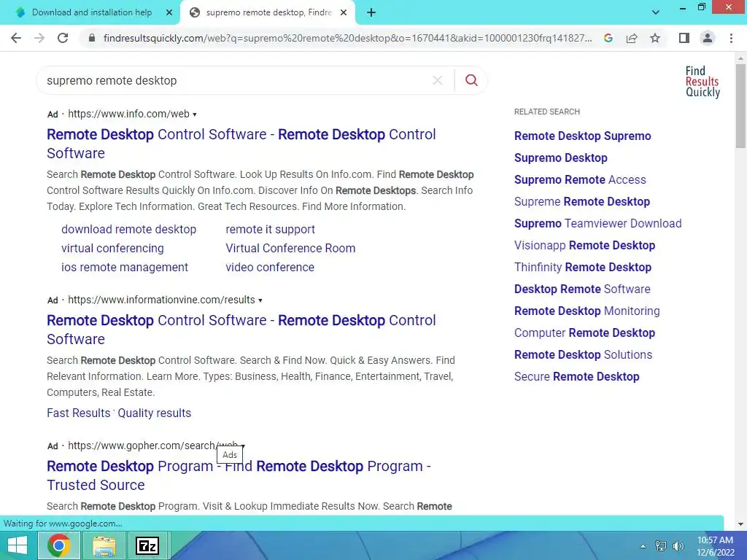This screenshot has width=747, height=560.
Task: Open the Virtual Conference Room link
Action: [290, 248]
